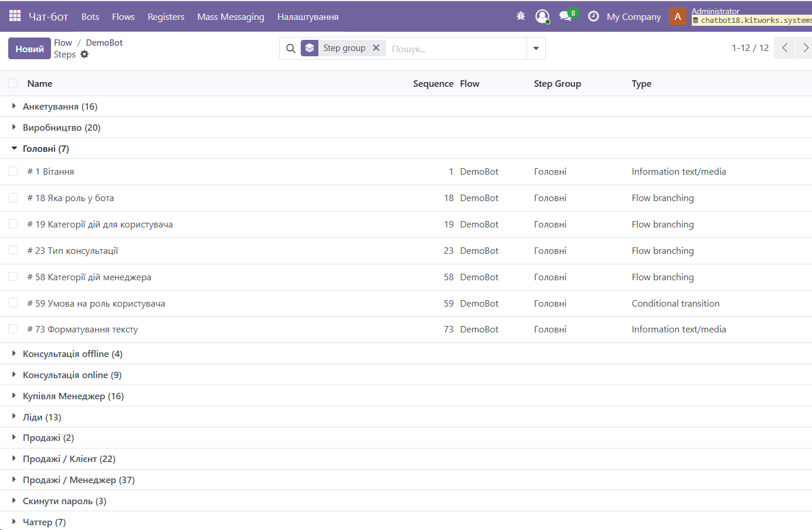Select checkbox for '# 59 Умова на роль користувача'
This screenshot has width=812, height=530.
[13, 303]
